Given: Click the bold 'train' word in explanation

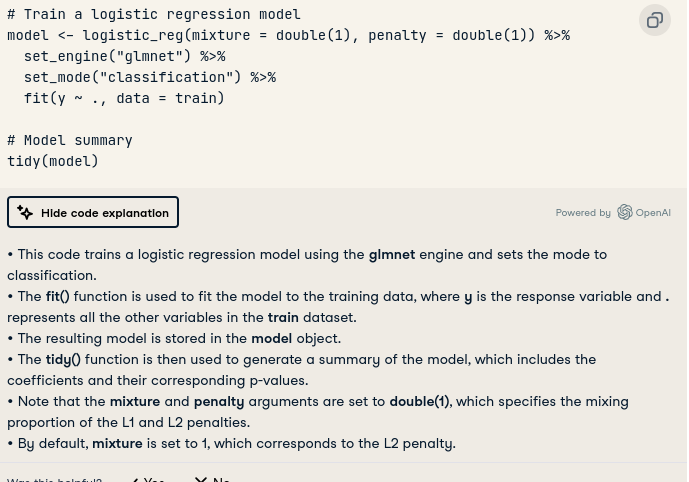Looking at the screenshot, I should [x=283, y=317].
